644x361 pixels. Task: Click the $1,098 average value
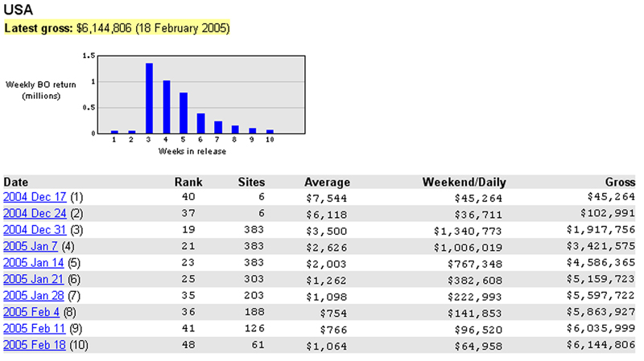(327, 297)
